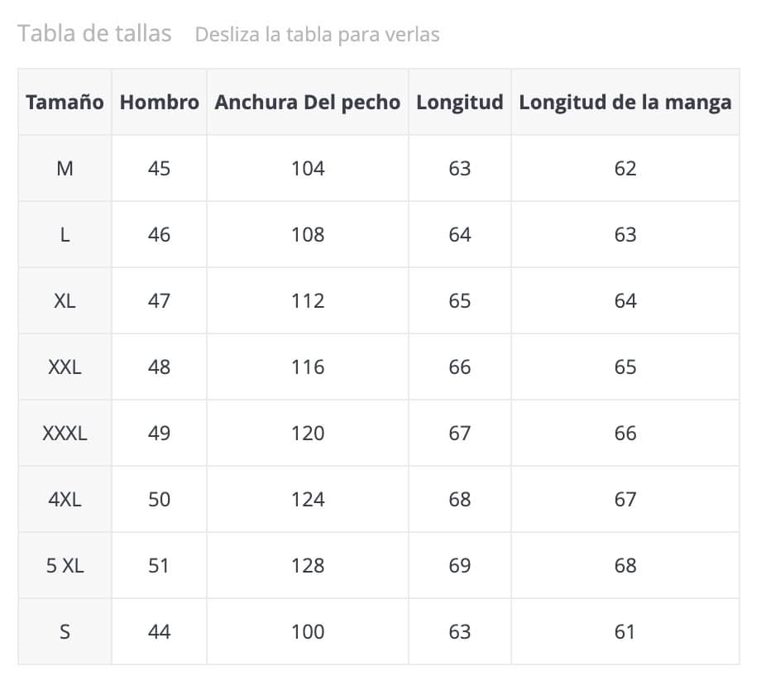Click the "Anchura Del pecho" column header

tap(307, 102)
